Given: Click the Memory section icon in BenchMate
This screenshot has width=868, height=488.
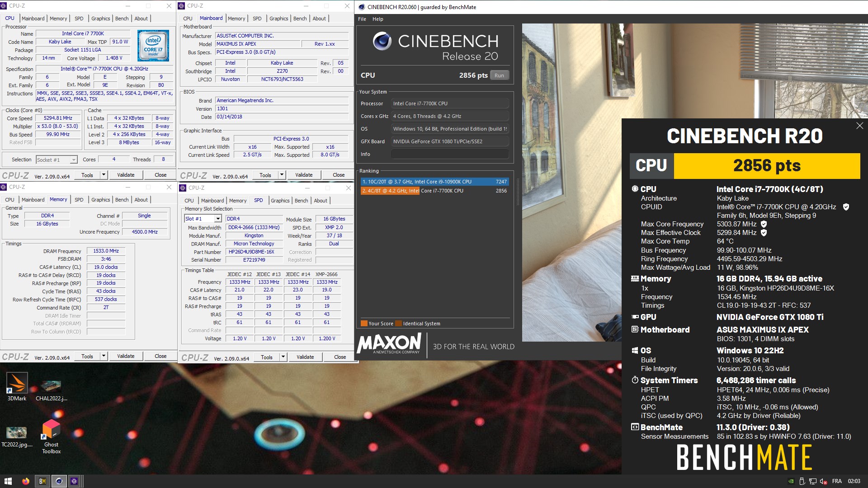Looking at the screenshot, I should click(635, 279).
